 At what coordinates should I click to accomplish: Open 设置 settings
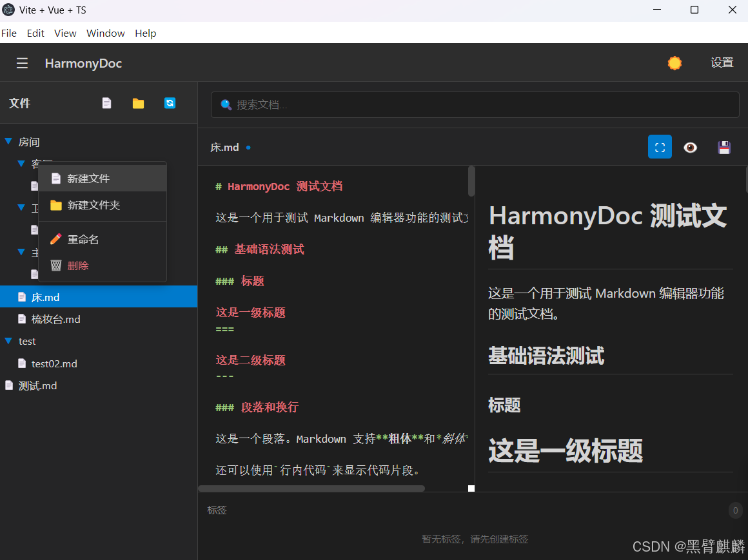[722, 63]
